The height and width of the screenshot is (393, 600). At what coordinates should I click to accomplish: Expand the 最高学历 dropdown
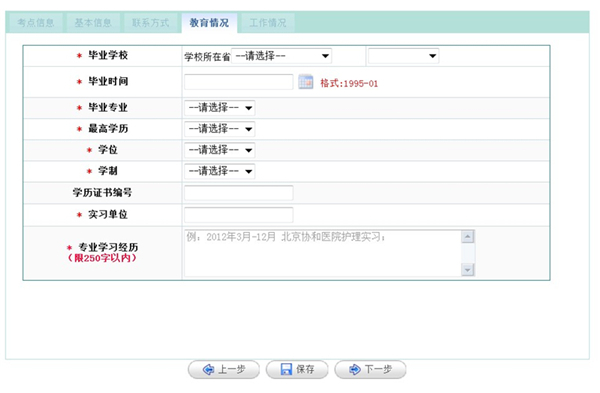[220, 129]
